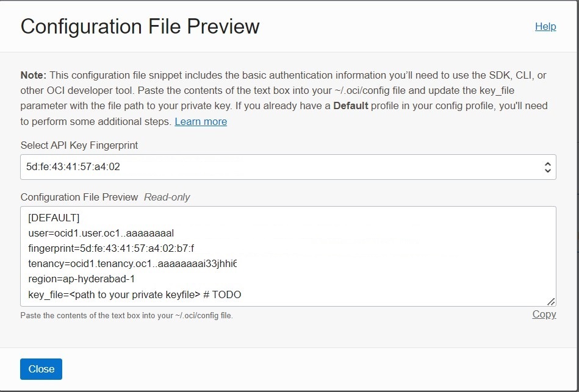Screen dimensions: 579x392
Task: Open the API Key Fingerprint dropdown
Action: 288,167
